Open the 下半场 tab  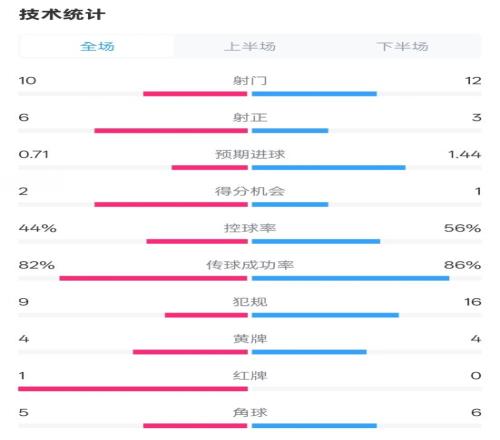pos(403,46)
